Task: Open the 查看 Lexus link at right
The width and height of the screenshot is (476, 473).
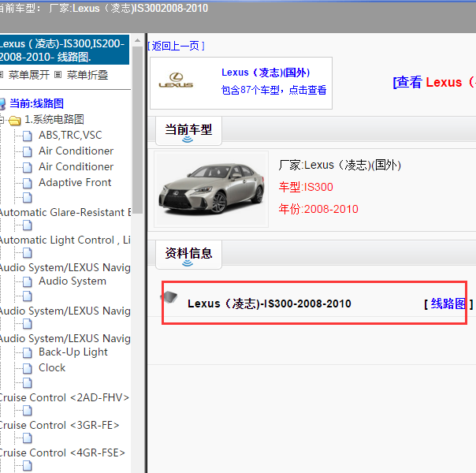Action: pos(433,82)
